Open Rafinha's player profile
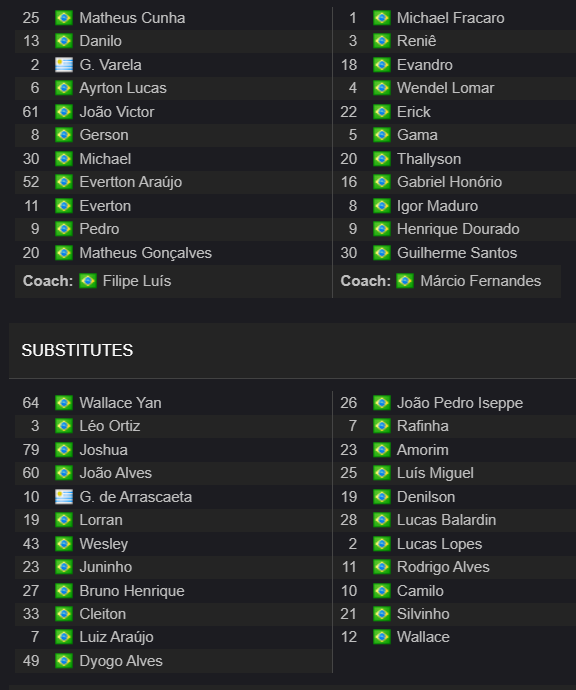This screenshot has width=576, height=690. (x=423, y=426)
